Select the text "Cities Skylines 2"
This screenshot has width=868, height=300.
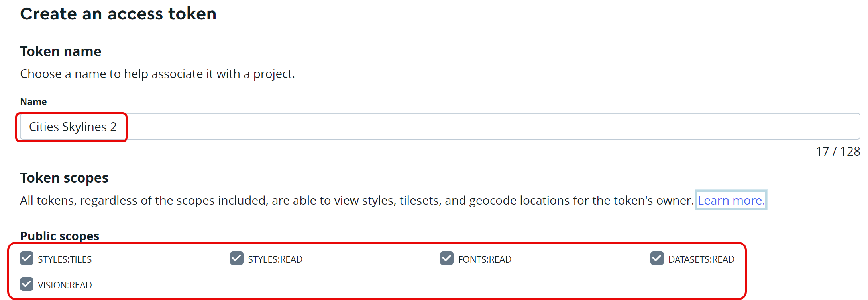click(x=73, y=127)
